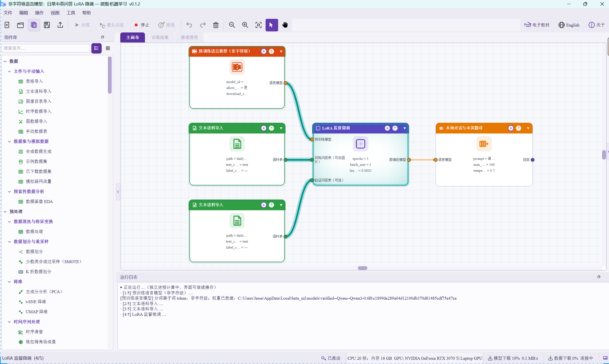609x364 pixels.
Task: Toggle the templates page toolbar button
Action: (x=34, y=25)
